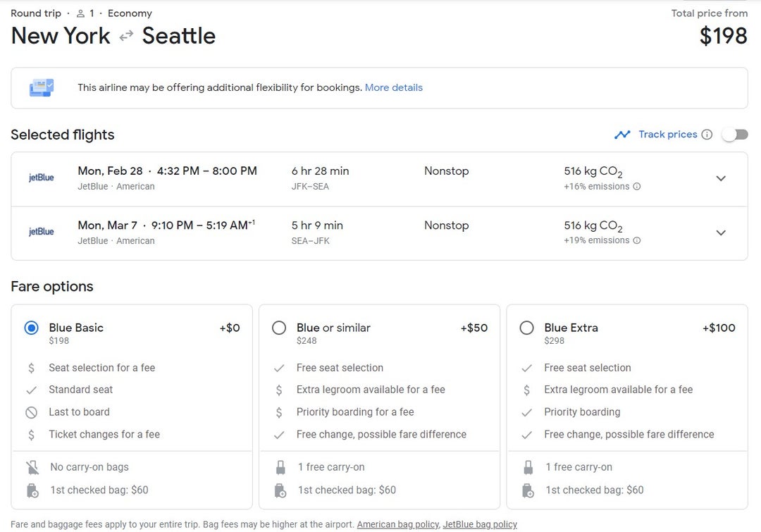This screenshot has width=761, height=532.
Task: Click the 1st checked bag icon under Blue or similar
Action: (x=280, y=490)
